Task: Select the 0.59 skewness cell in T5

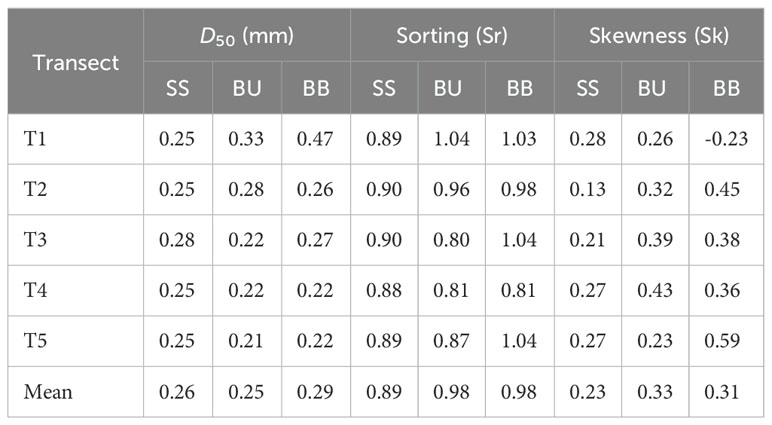Action: pyautogui.click(x=722, y=341)
